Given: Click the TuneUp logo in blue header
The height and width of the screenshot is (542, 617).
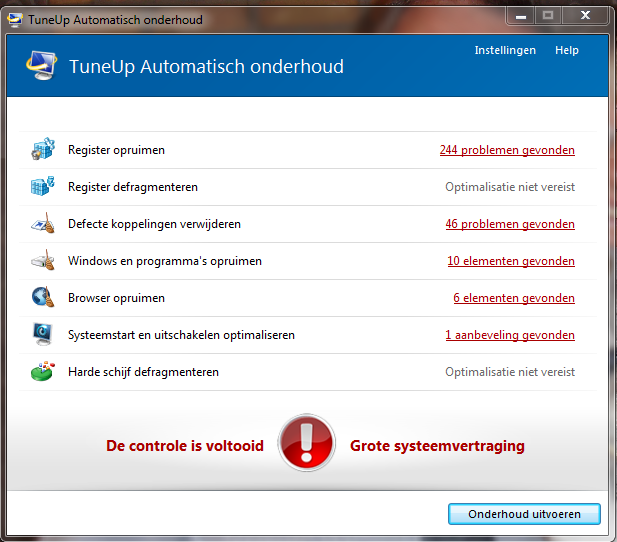Looking at the screenshot, I should (41, 66).
